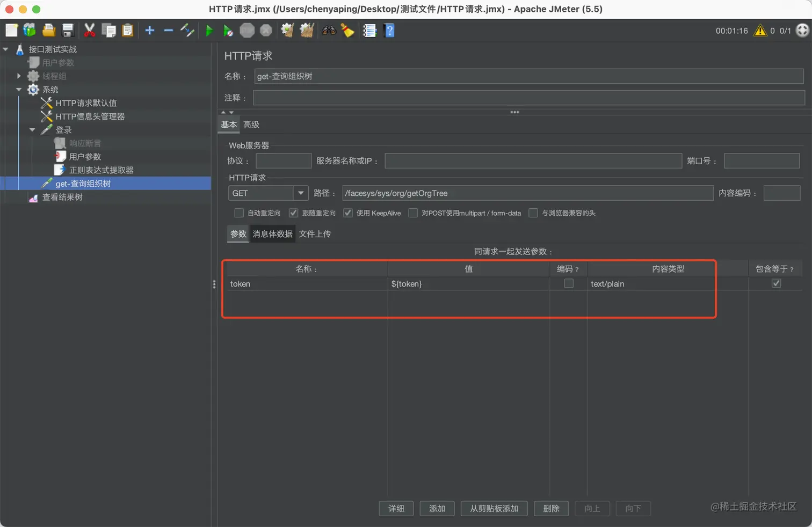This screenshot has width=812, height=527.
Task: Click the Collapse all minus icon
Action: [x=169, y=31]
